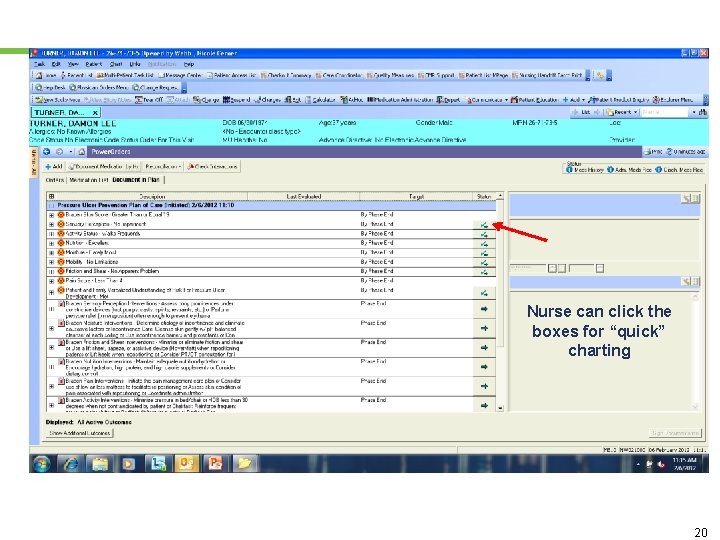Click arrow button for Braden Activity Interventions
The height and width of the screenshot is (540, 720).
coord(484,405)
